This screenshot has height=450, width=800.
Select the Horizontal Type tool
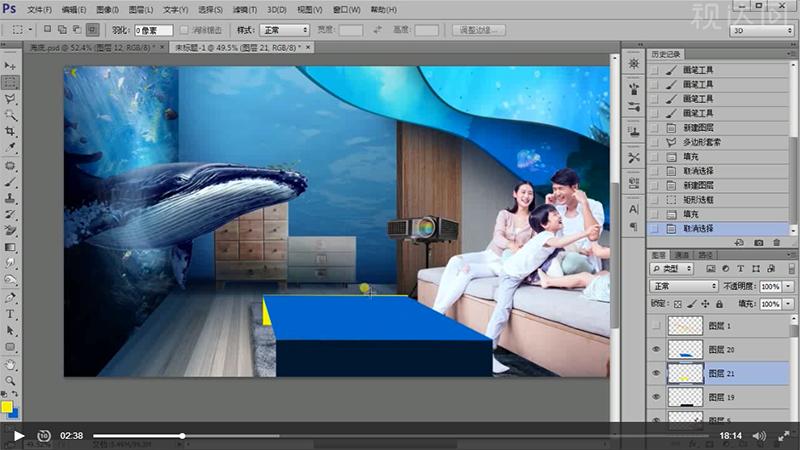click(x=10, y=314)
